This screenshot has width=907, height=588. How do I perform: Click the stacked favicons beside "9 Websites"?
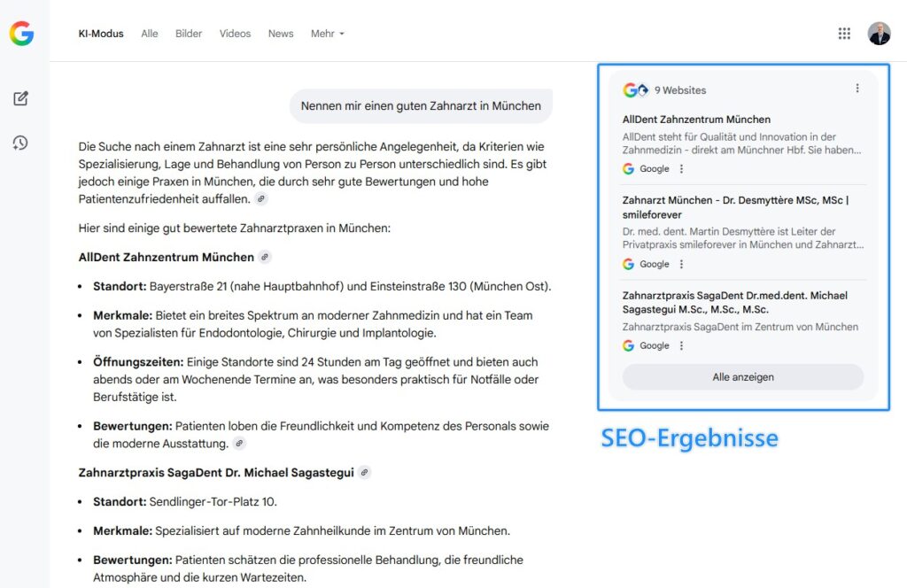click(x=634, y=89)
